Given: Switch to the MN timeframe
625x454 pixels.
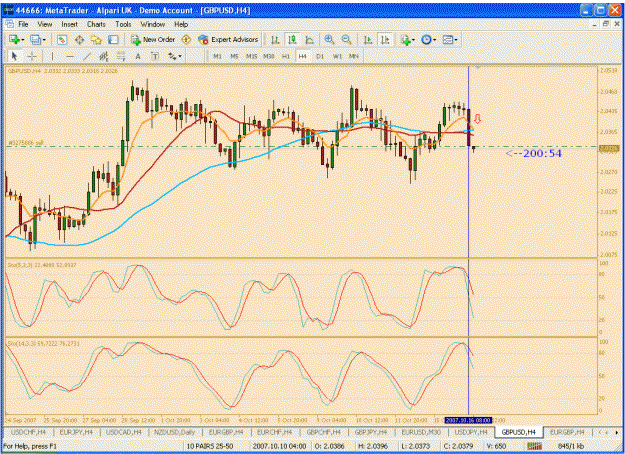Looking at the screenshot, I should 354,56.
